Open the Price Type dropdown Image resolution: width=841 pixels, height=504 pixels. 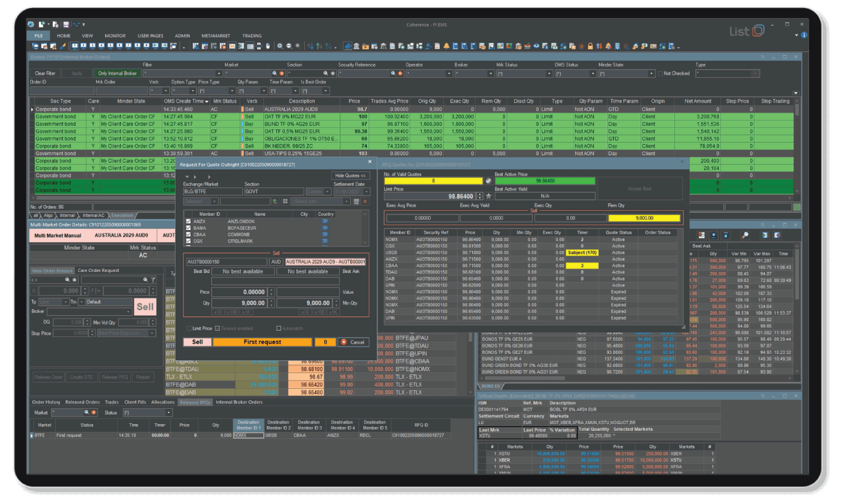tap(232, 91)
